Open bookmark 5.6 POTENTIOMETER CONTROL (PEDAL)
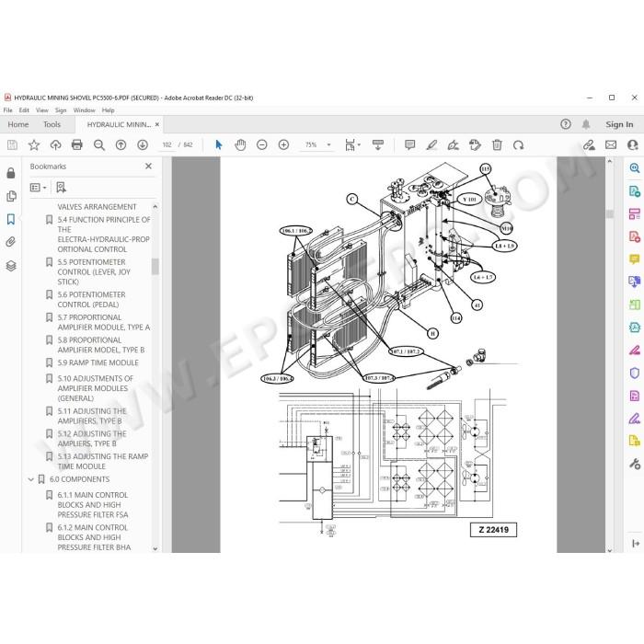644x644 pixels. click(92, 299)
